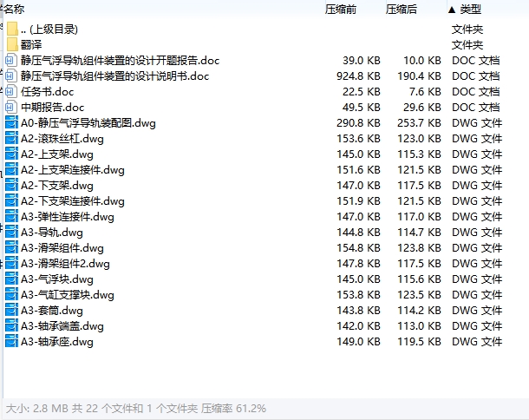Click the DWG icon of A3-弹性连接件.dwg

tap(11, 216)
